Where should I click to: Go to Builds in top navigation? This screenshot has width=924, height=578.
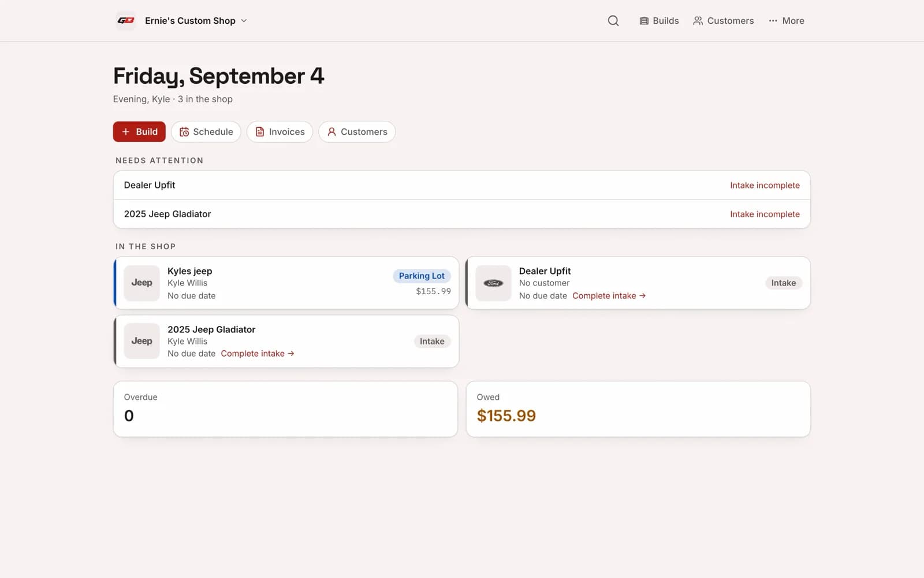[659, 21]
